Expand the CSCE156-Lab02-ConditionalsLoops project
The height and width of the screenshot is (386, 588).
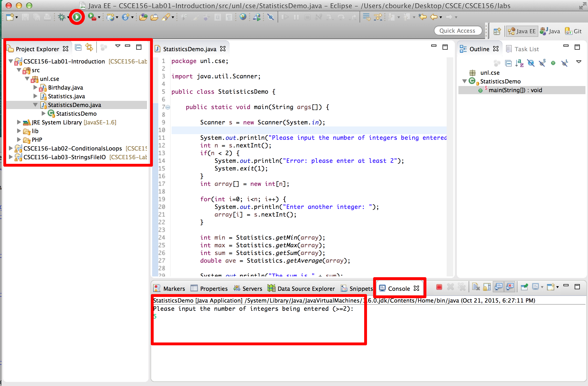coord(10,148)
